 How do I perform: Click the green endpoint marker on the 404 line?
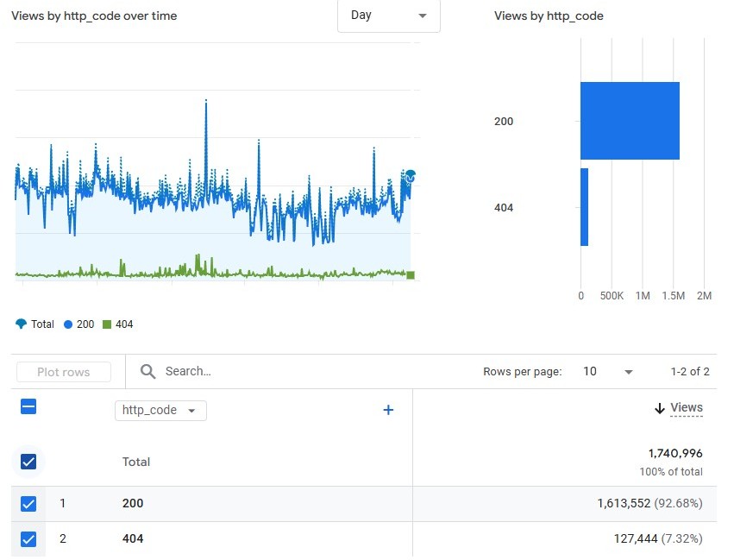pos(411,274)
